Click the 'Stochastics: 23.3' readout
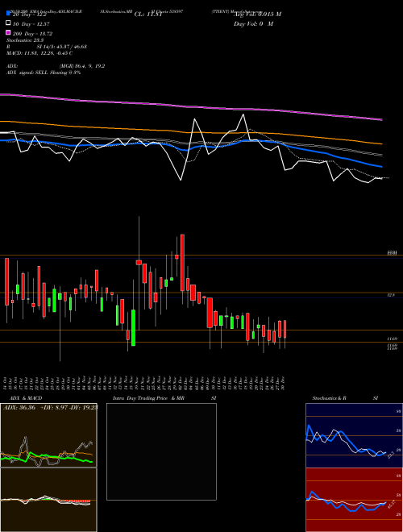The width and height of the screenshot is (403, 532). (23, 40)
